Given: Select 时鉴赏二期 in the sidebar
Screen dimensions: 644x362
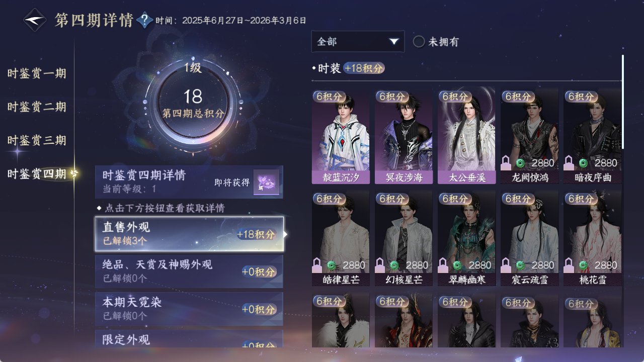Looking at the screenshot, I should coord(37,107).
